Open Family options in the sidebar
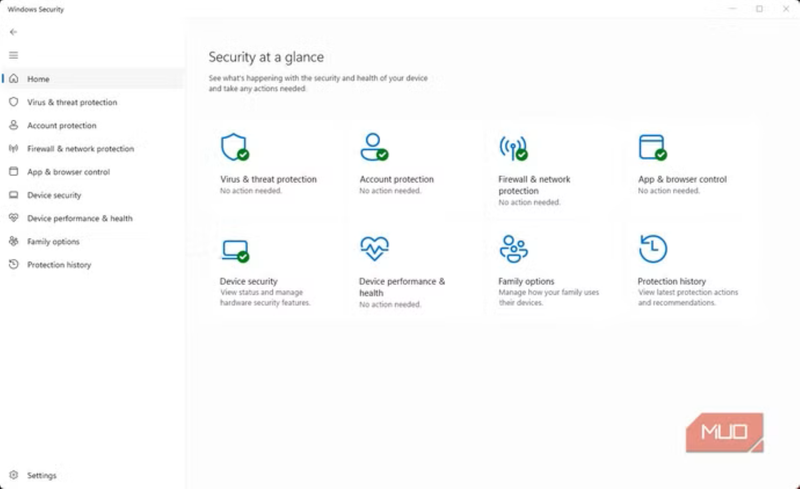Screen dimensions: 800x489 (93, 241)
